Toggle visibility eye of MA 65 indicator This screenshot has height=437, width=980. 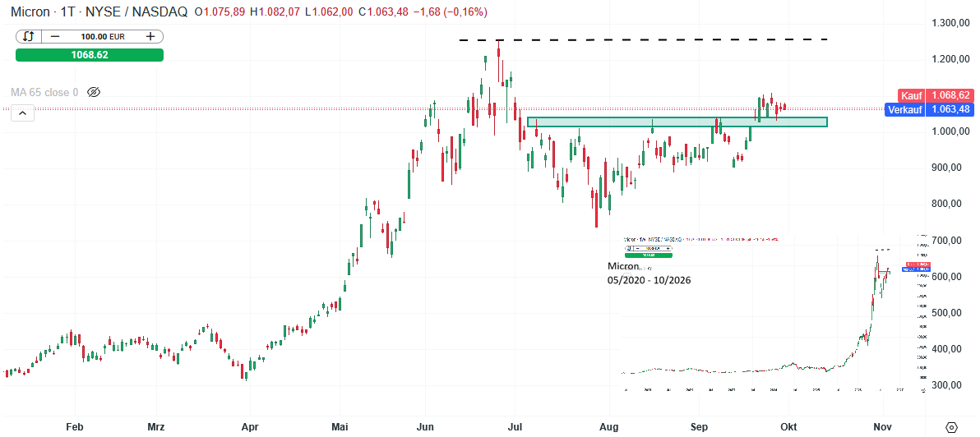click(x=94, y=92)
